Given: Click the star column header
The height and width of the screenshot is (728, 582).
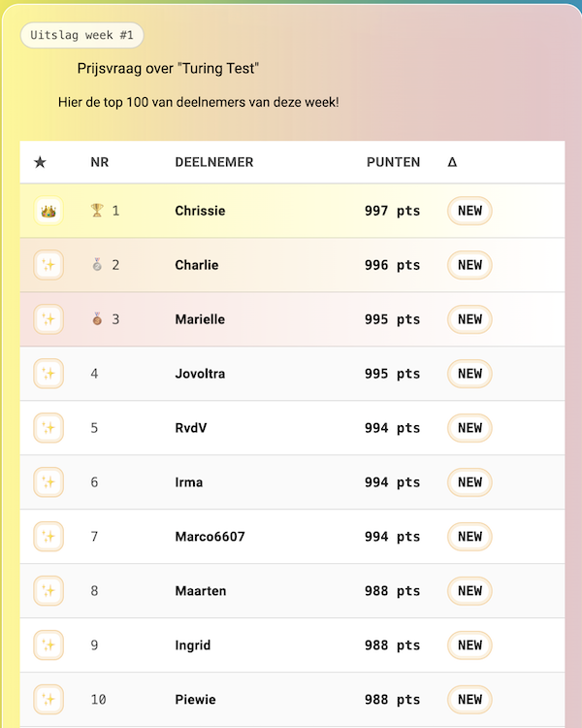Looking at the screenshot, I should tap(40, 162).
